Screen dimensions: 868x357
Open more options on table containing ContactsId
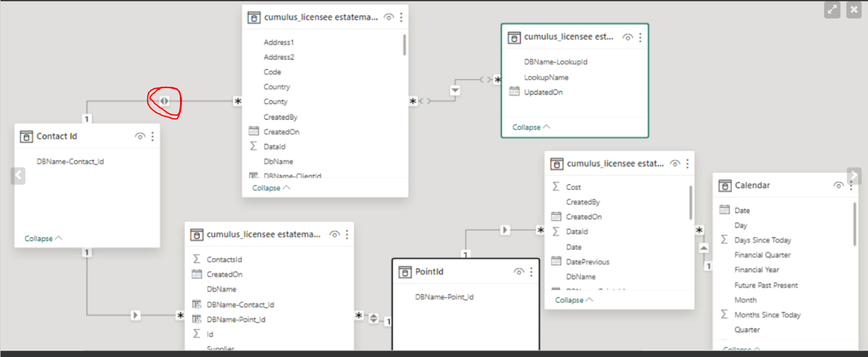coord(347,234)
